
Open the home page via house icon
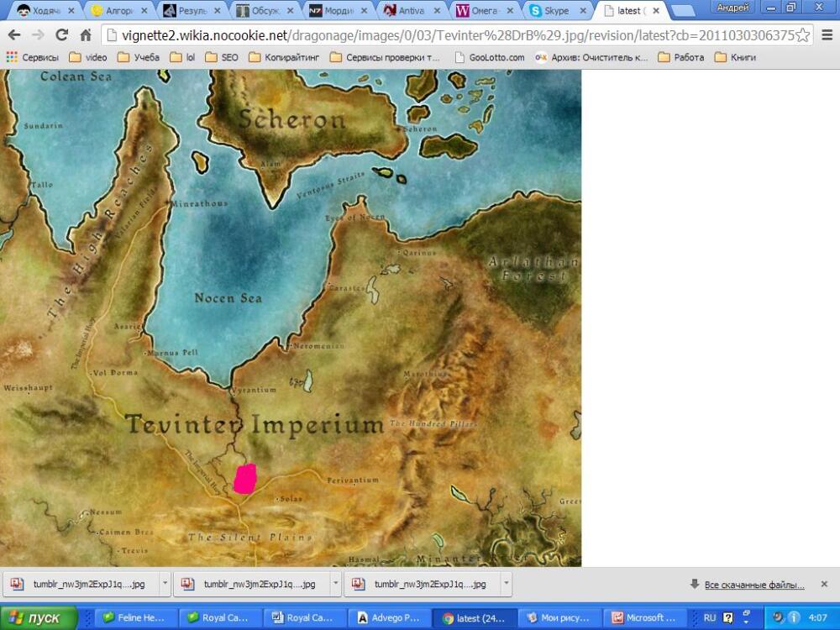86,35
